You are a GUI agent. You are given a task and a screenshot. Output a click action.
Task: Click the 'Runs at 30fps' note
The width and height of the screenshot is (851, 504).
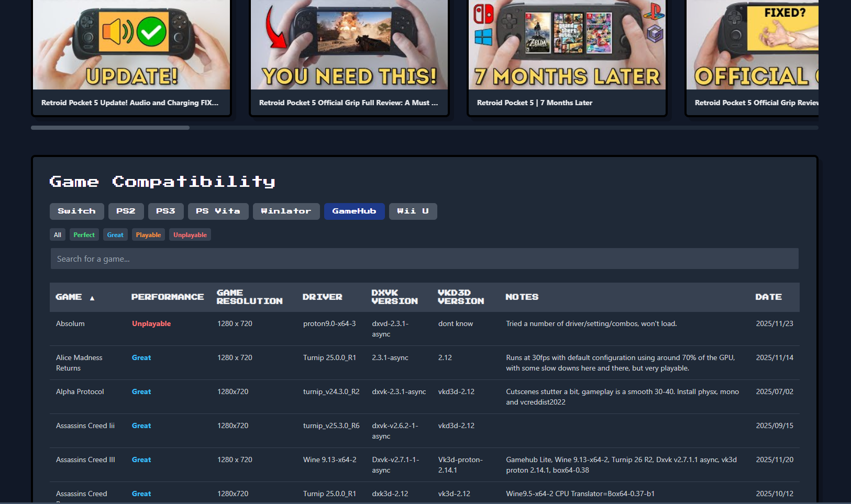pyautogui.click(x=621, y=363)
